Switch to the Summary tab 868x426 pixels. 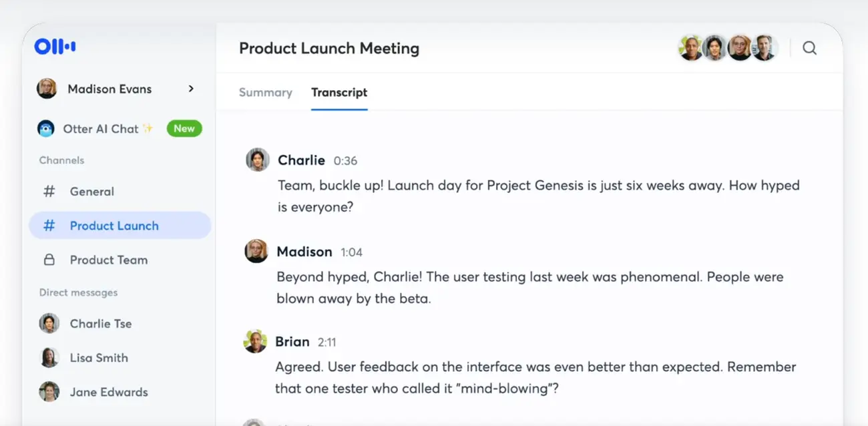pyautogui.click(x=265, y=93)
